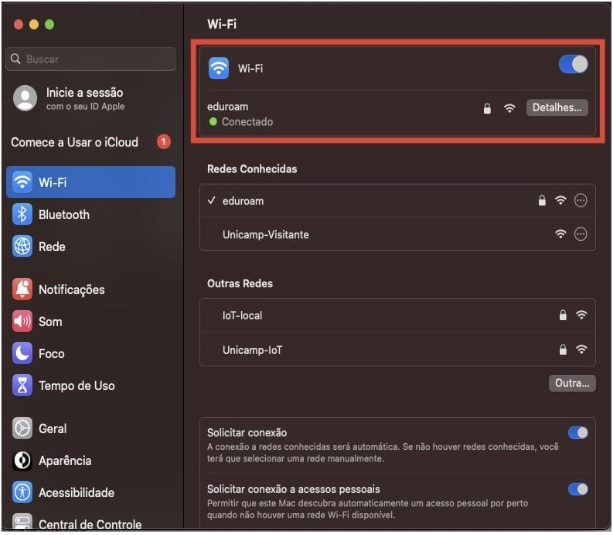Image resolution: width=613 pixels, height=535 pixels.
Task: Open Detalhes for the eduroam network
Action: tap(557, 108)
